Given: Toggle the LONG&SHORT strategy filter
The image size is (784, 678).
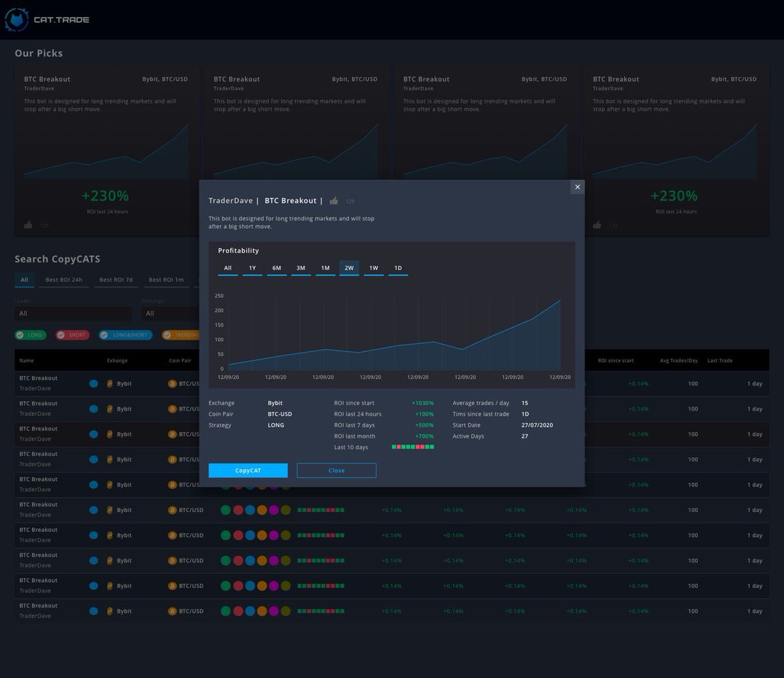Looking at the screenshot, I should [125, 334].
